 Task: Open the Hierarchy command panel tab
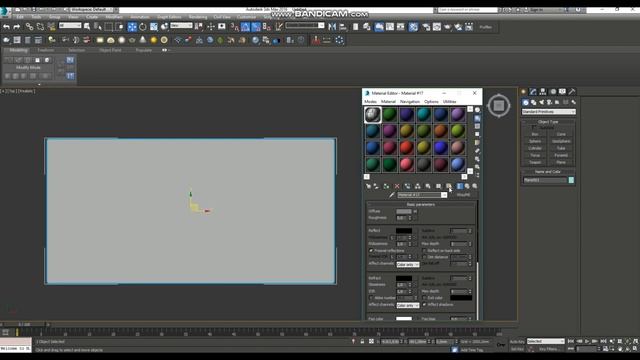[543, 91]
